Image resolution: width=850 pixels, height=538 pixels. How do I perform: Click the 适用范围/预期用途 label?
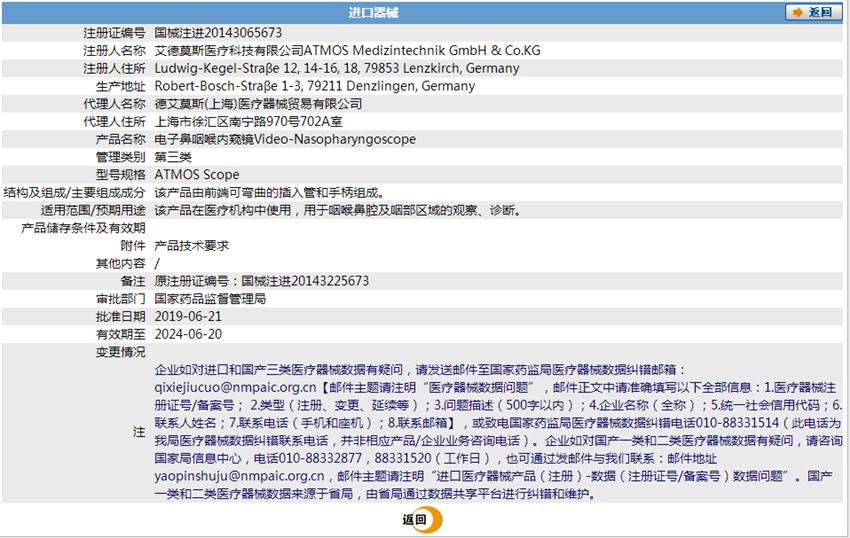pyautogui.click(x=93, y=210)
